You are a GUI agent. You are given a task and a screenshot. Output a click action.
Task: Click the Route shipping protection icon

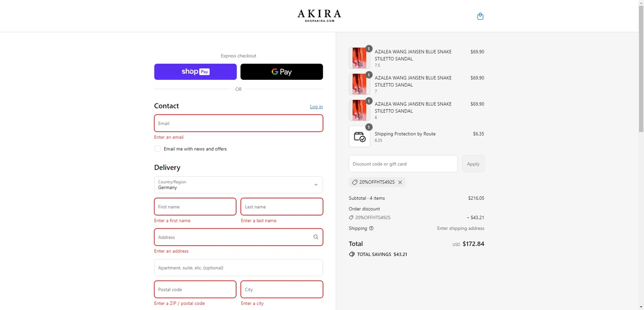[359, 136]
